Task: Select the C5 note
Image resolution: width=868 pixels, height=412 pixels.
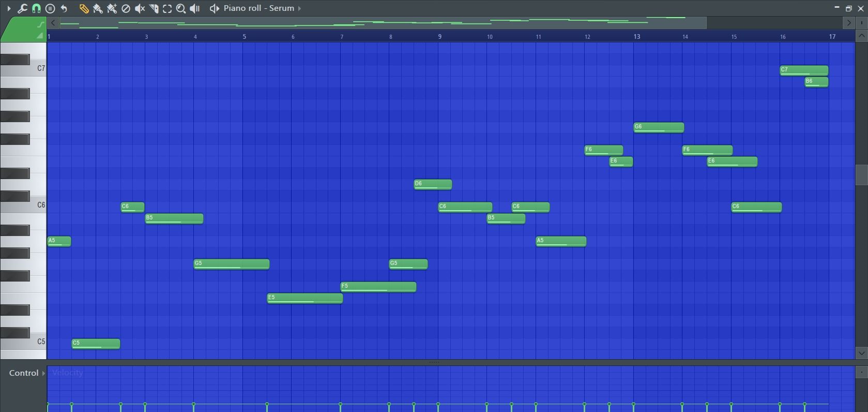Action: point(96,344)
